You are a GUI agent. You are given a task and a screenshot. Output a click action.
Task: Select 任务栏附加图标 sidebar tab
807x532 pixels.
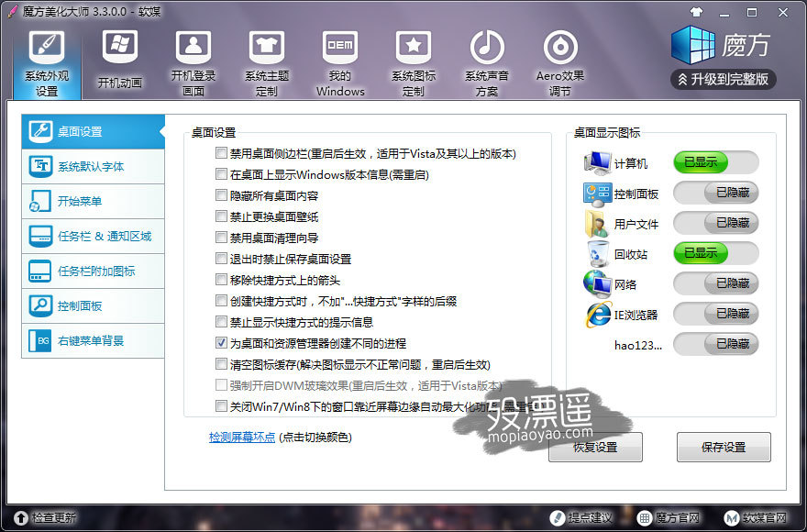[94, 271]
